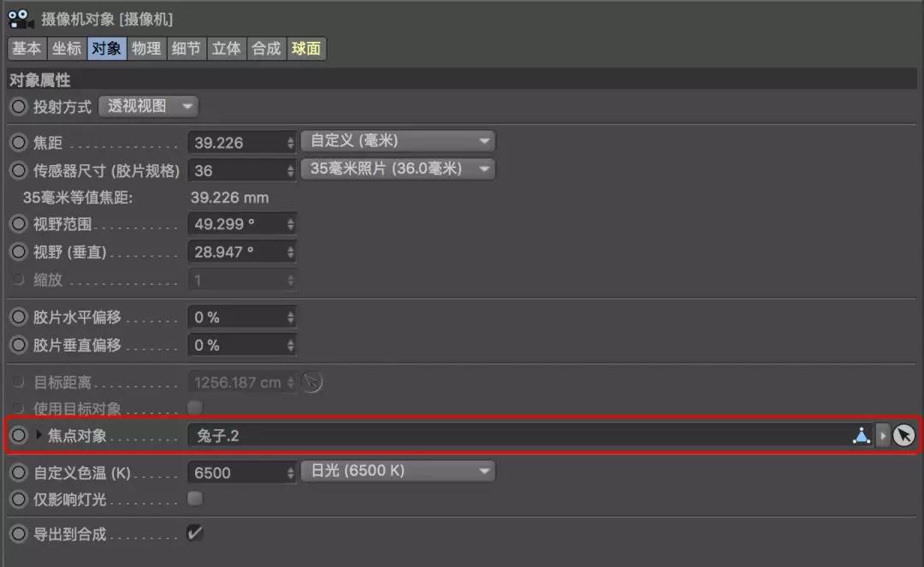Image resolution: width=924 pixels, height=567 pixels.
Task: Click the 胶片水平偏移 spinner arrows
Action: 291,317
